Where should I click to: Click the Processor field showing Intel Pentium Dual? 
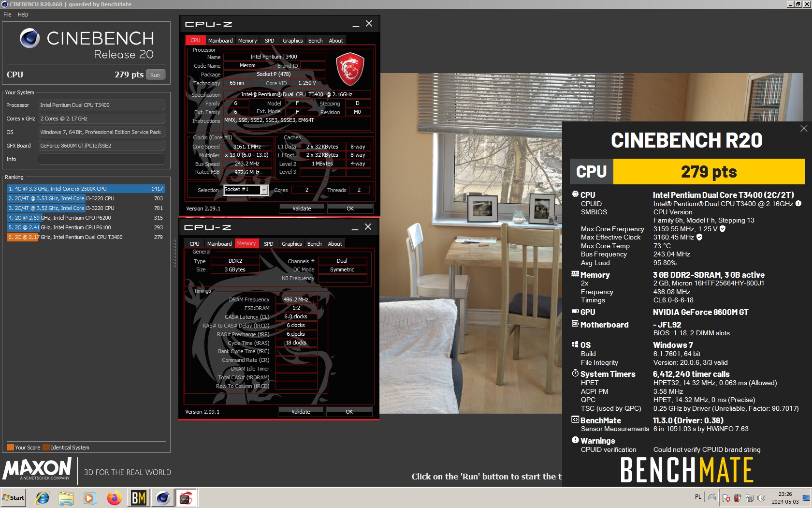pos(101,105)
